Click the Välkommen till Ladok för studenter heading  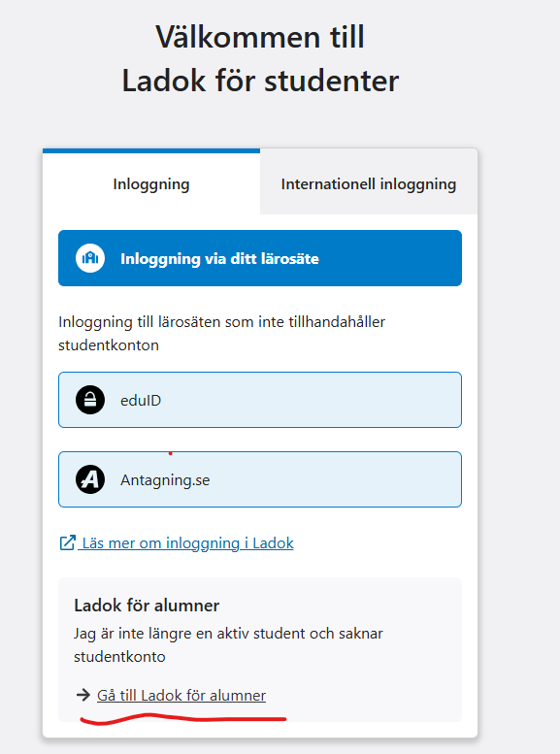(x=260, y=58)
